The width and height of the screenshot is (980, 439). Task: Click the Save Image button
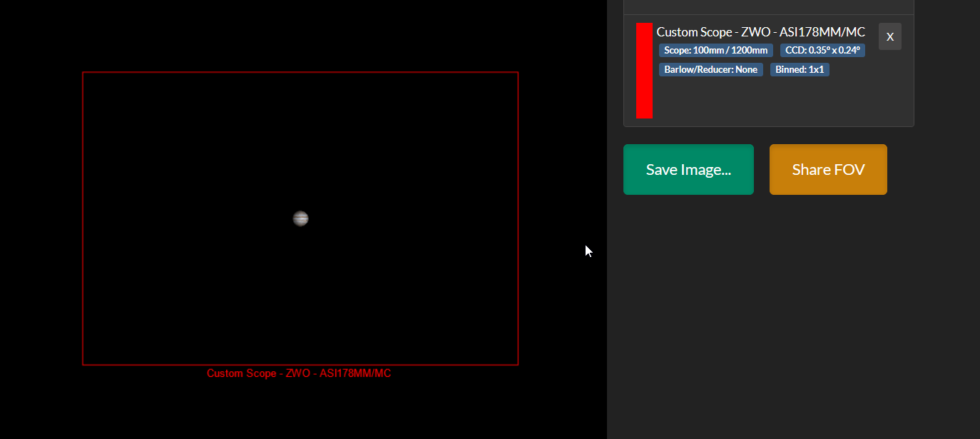[x=688, y=169]
